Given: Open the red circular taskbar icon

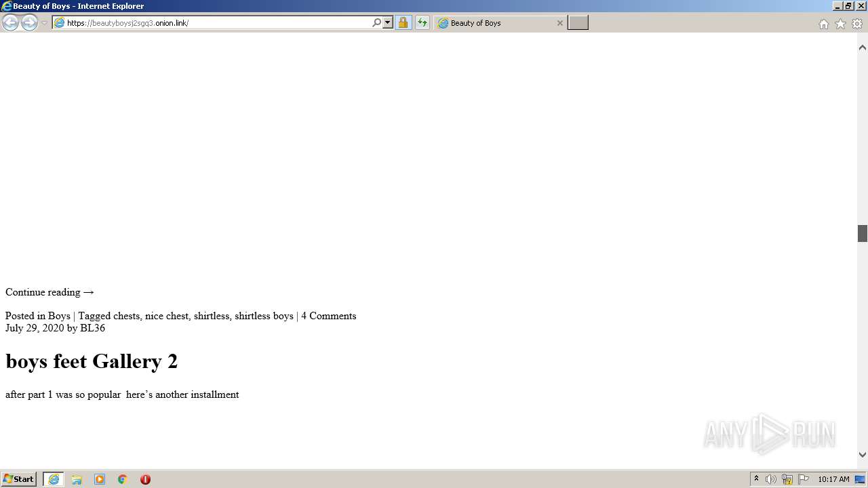Looking at the screenshot, I should pyautogui.click(x=145, y=479).
